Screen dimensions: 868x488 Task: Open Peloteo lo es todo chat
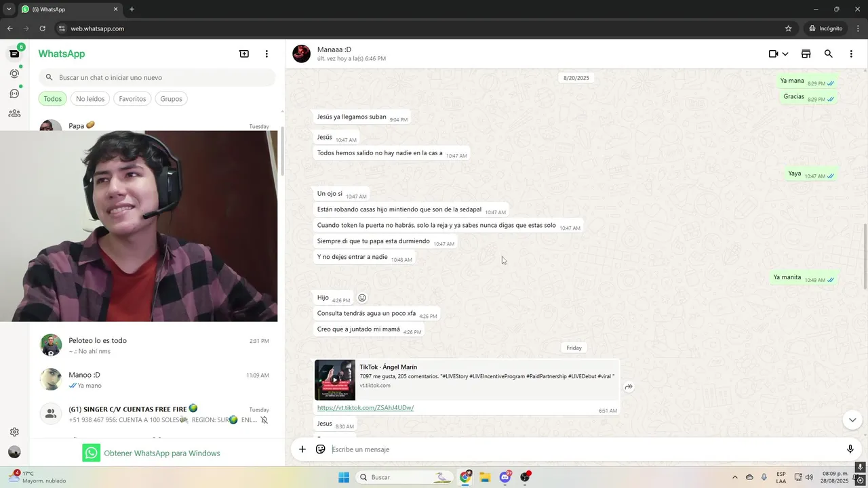point(156,345)
